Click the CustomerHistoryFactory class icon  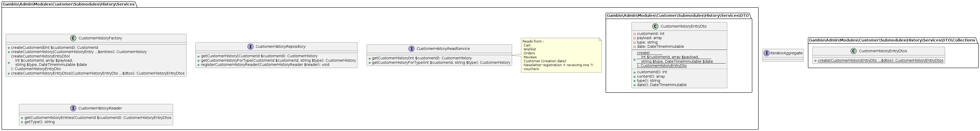(73, 38)
